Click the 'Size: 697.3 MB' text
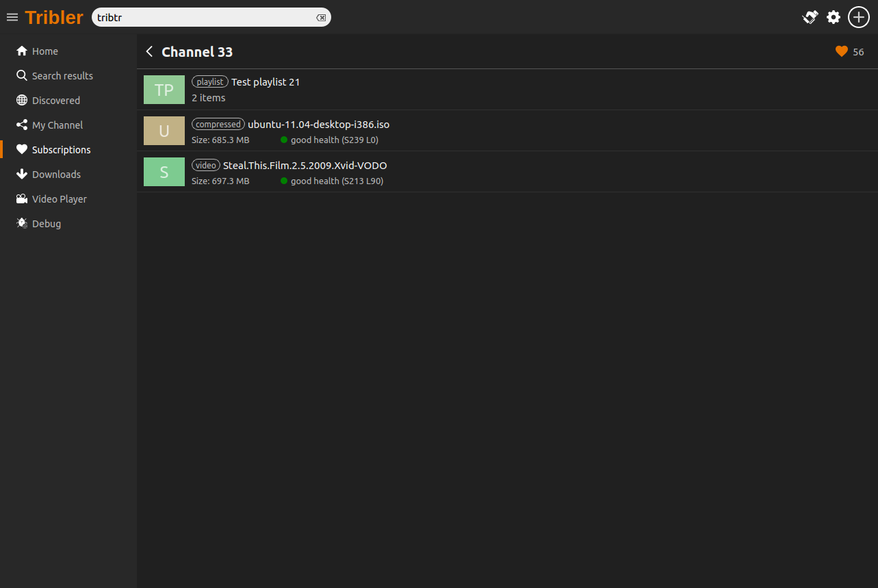This screenshot has width=878, height=588. click(220, 181)
